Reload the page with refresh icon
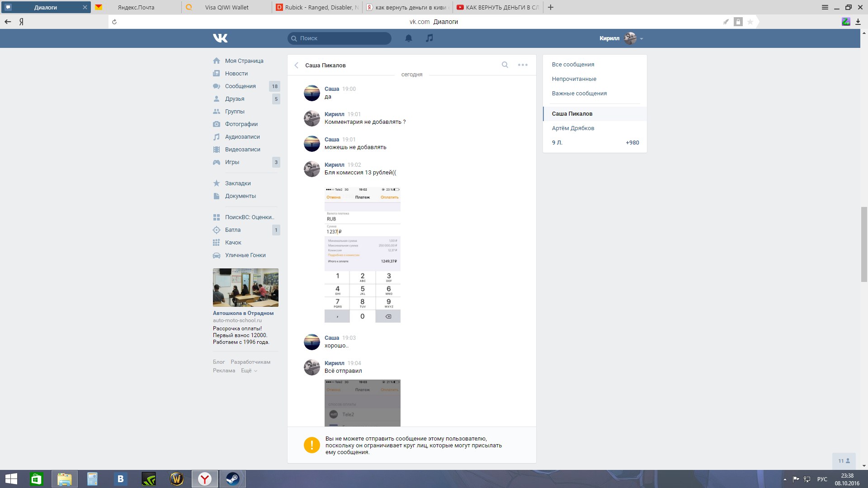The width and height of the screenshot is (868, 488). pos(114,22)
